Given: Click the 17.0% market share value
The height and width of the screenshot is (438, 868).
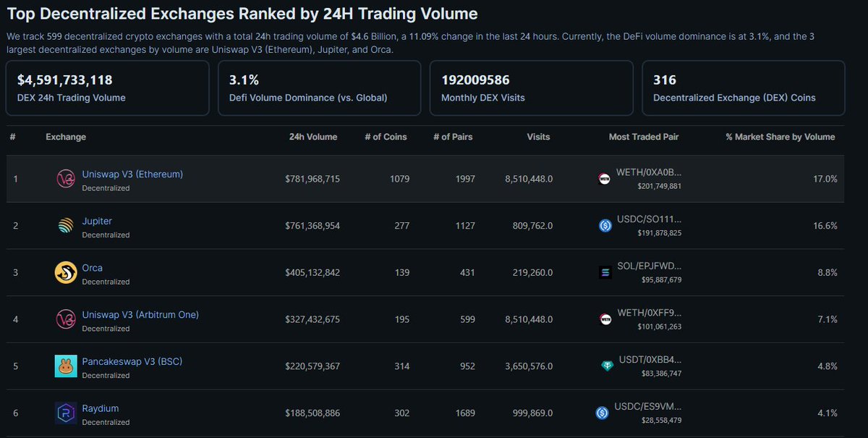Looking at the screenshot, I should 825,179.
